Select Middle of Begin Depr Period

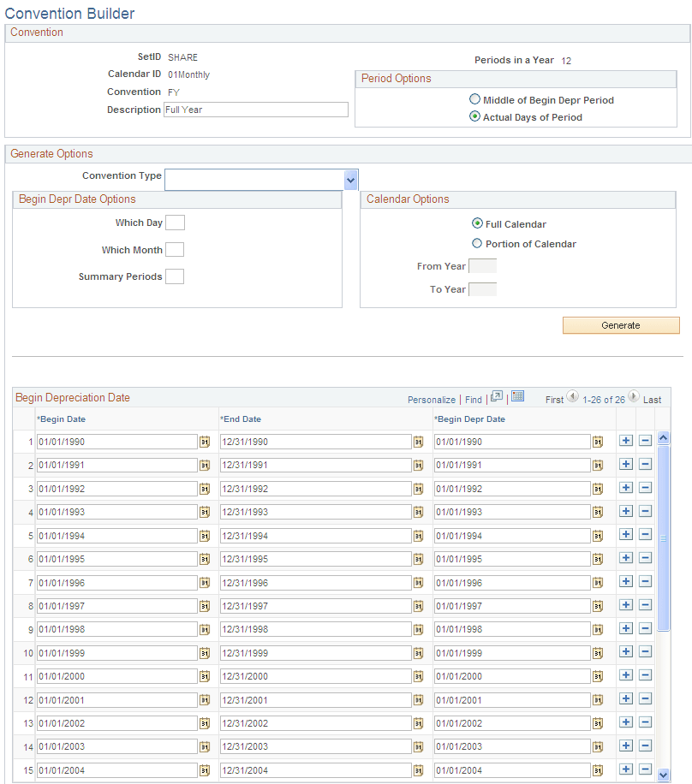click(x=474, y=98)
